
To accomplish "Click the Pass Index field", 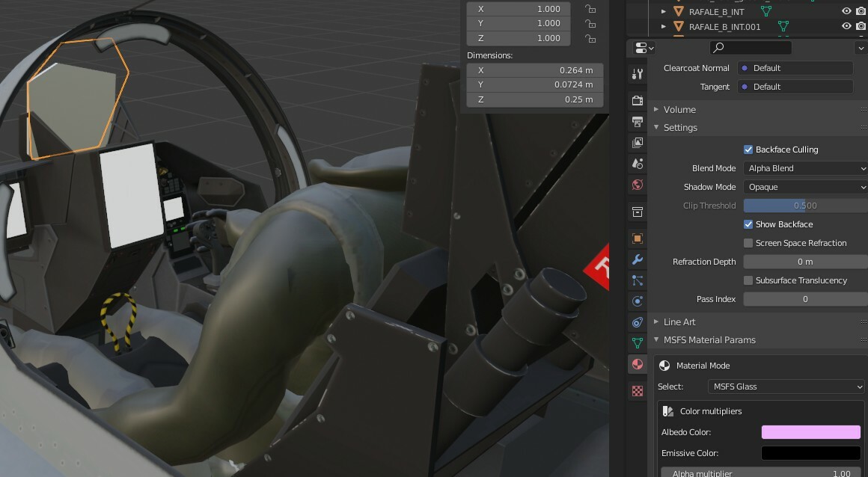I will (x=805, y=299).
